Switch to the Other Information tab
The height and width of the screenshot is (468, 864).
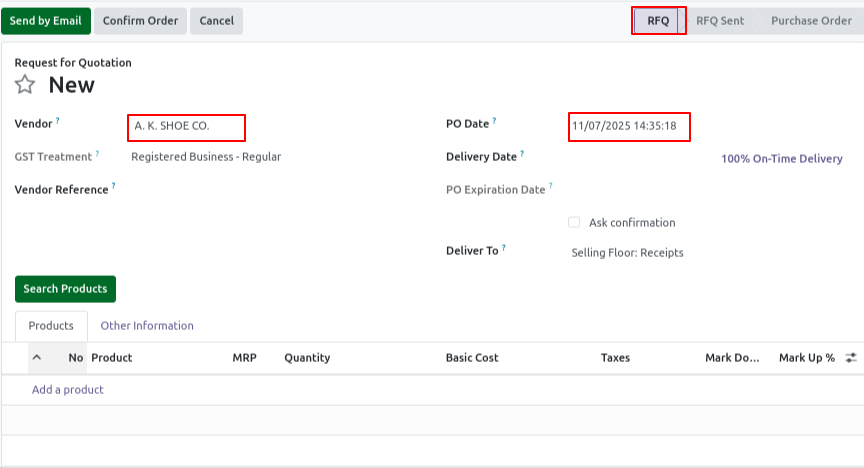point(147,326)
